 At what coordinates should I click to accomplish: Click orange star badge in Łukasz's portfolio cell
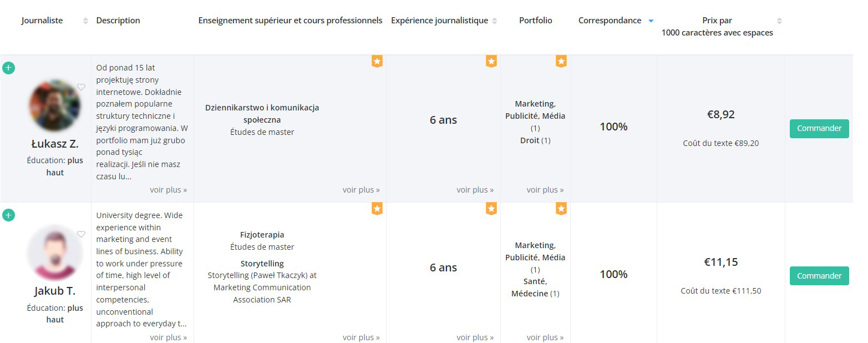coord(561,61)
